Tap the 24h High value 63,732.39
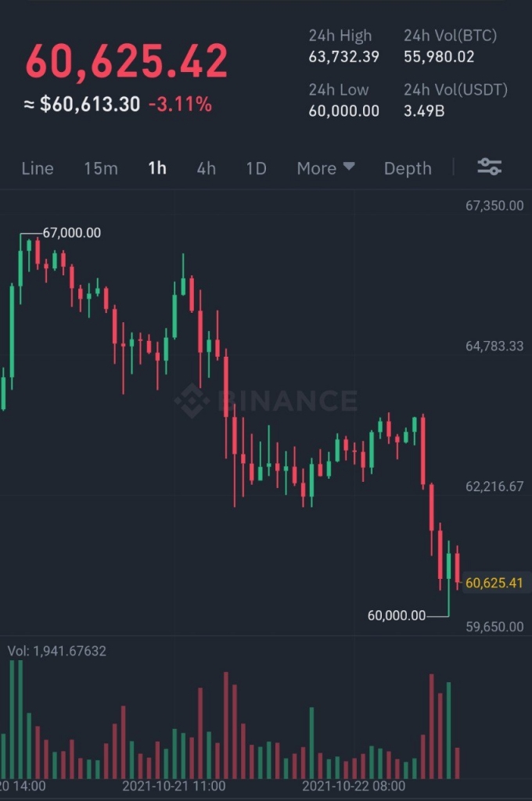 click(343, 56)
